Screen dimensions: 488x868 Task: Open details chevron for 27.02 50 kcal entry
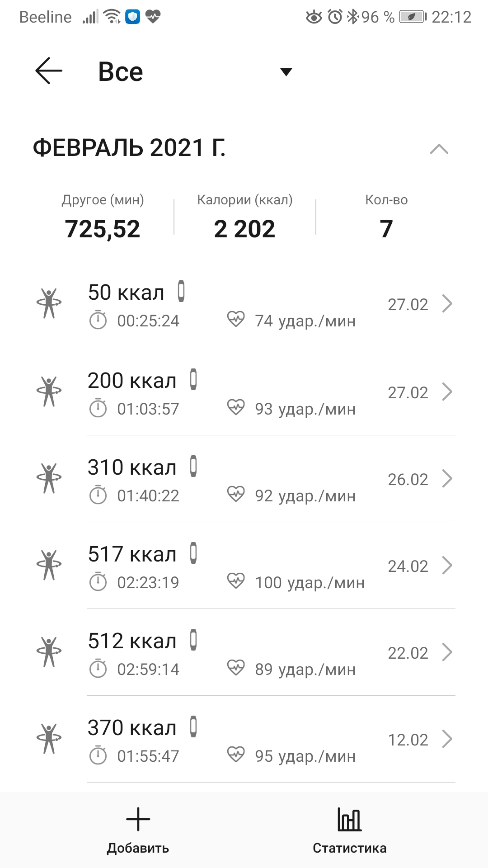click(447, 304)
